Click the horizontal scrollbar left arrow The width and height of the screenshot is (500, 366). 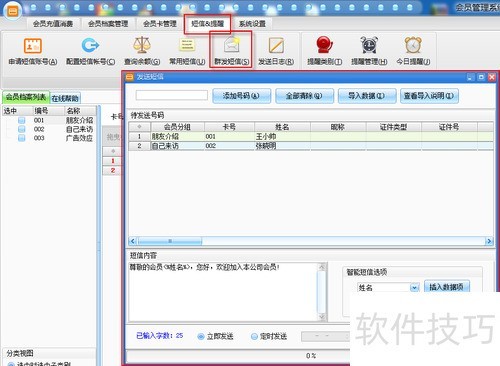click(133, 241)
